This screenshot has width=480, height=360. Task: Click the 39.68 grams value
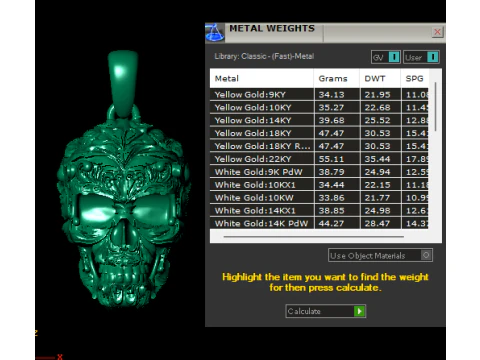tap(331, 120)
